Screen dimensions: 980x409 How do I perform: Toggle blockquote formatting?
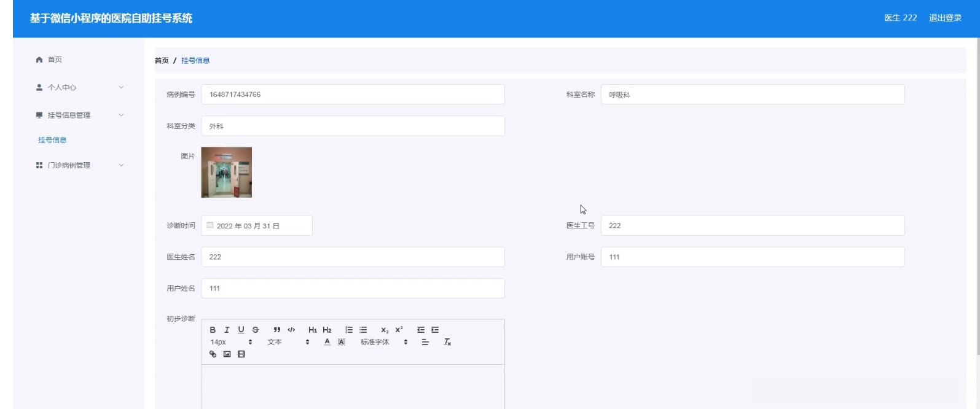277,330
